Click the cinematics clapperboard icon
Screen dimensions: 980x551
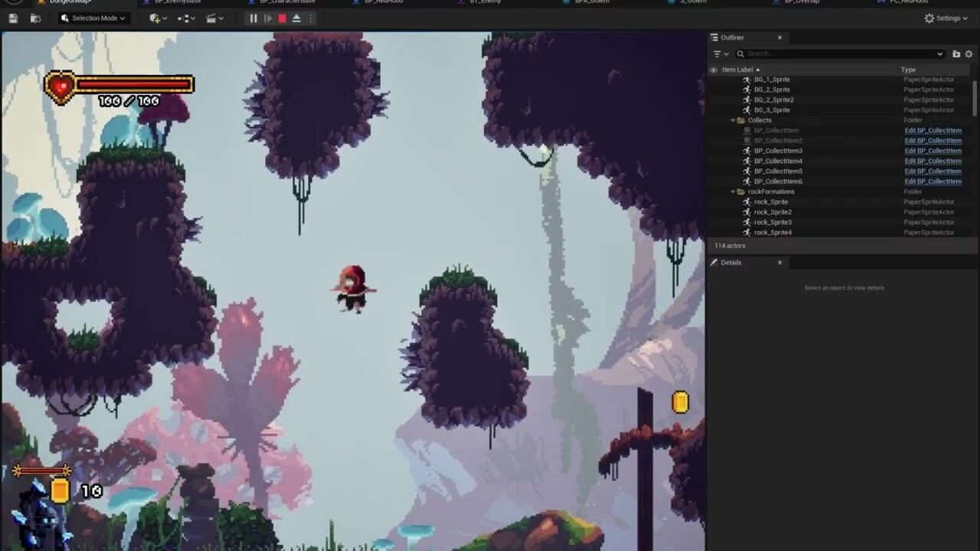pos(214,18)
